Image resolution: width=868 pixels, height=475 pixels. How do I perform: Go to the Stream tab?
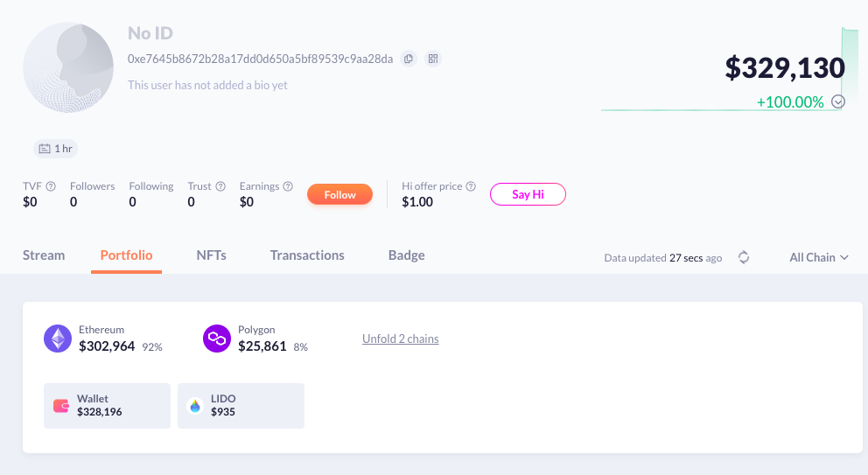click(x=44, y=255)
